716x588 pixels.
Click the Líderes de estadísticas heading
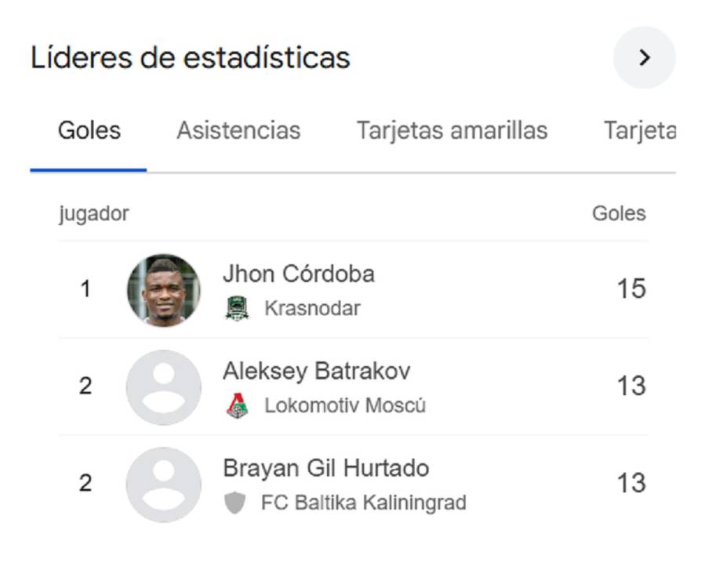pyautogui.click(x=191, y=56)
